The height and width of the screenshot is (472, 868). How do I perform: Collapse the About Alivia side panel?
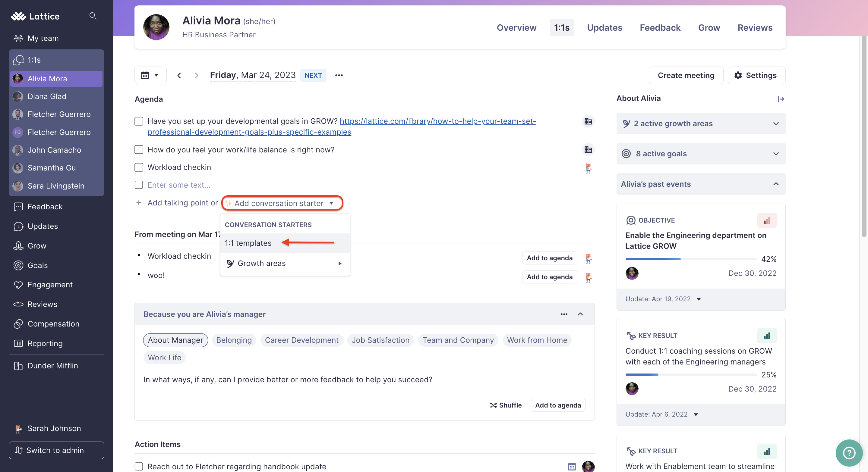coord(781,99)
